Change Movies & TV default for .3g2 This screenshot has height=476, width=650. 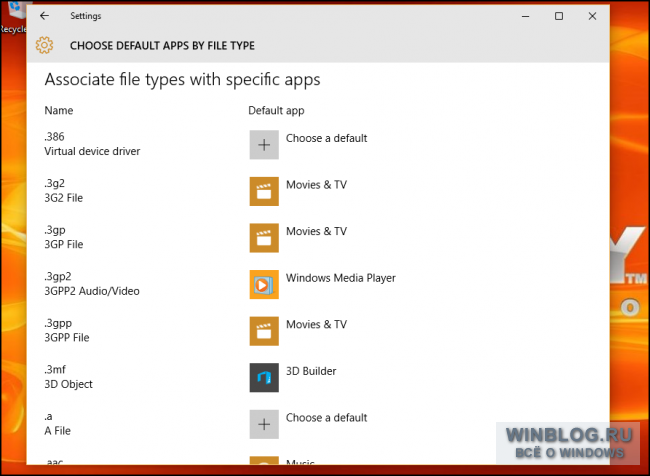coord(316,185)
